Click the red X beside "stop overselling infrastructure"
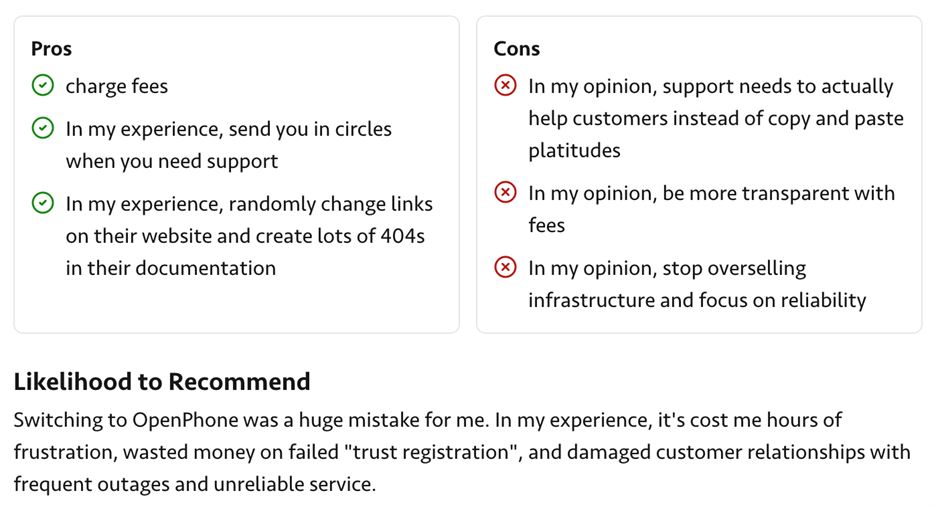936x507 pixels. click(506, 268)
